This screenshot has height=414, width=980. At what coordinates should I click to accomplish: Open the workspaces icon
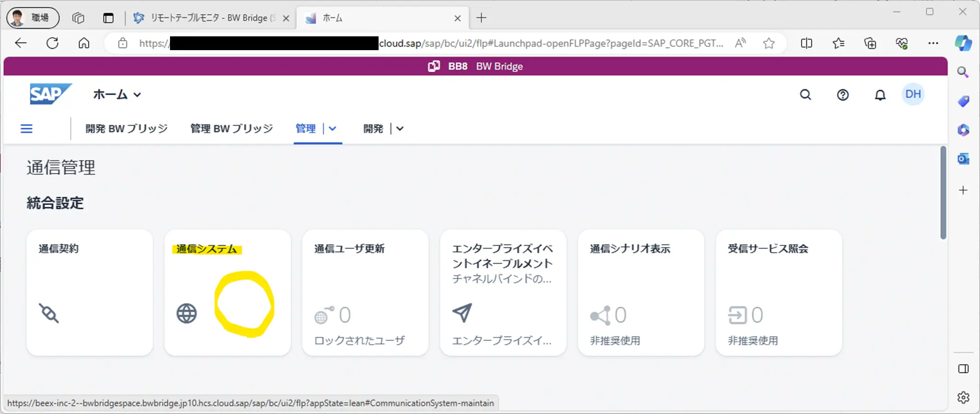coord(79,18)
